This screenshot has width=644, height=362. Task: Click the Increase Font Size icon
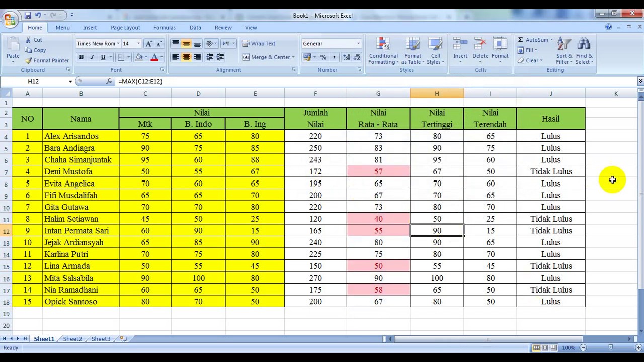148,44
